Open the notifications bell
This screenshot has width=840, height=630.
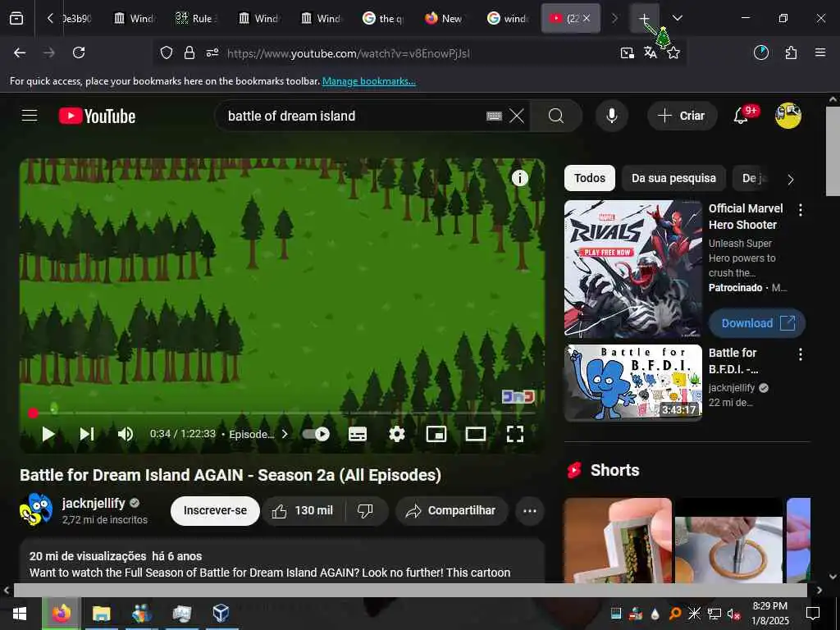point(742,115)
